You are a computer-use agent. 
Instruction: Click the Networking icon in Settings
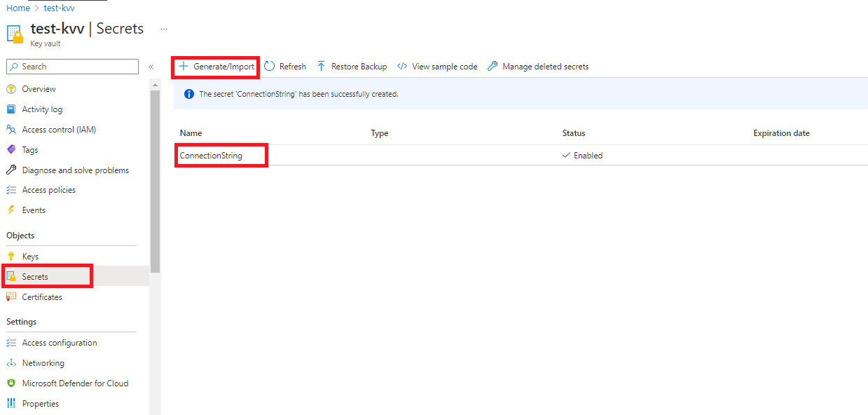pyautogui.click(x=13, y=362)
